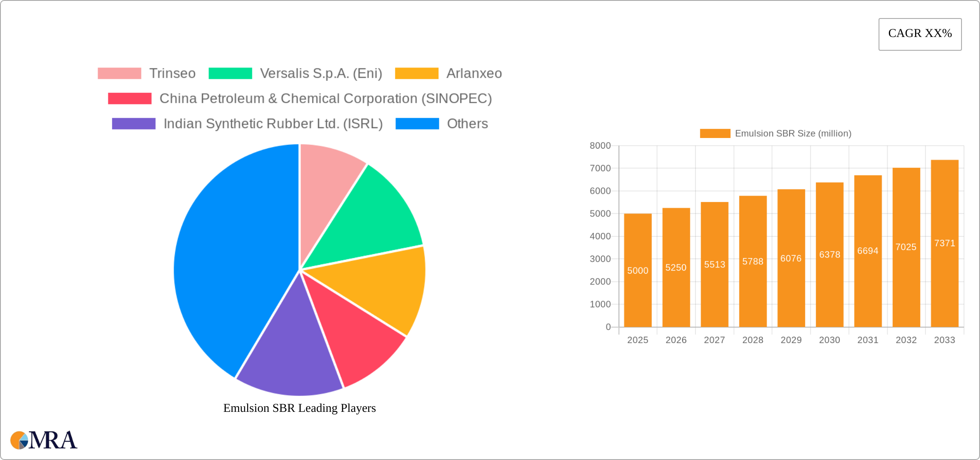Click the Arlanxeo orange legend swatch
Viewport: 980px width, 460px height.
coord(416,74)
